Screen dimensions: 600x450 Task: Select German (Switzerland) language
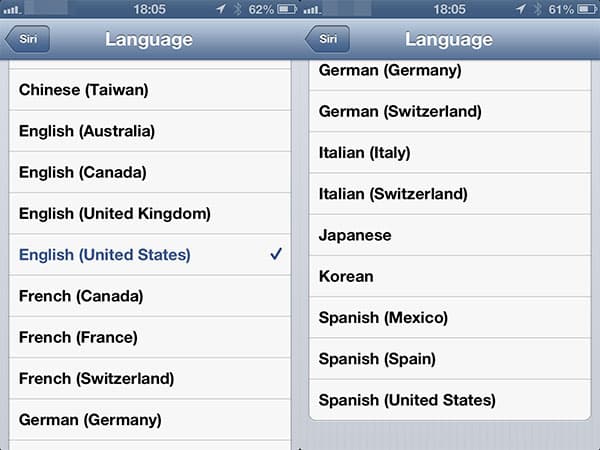(450, 112)
